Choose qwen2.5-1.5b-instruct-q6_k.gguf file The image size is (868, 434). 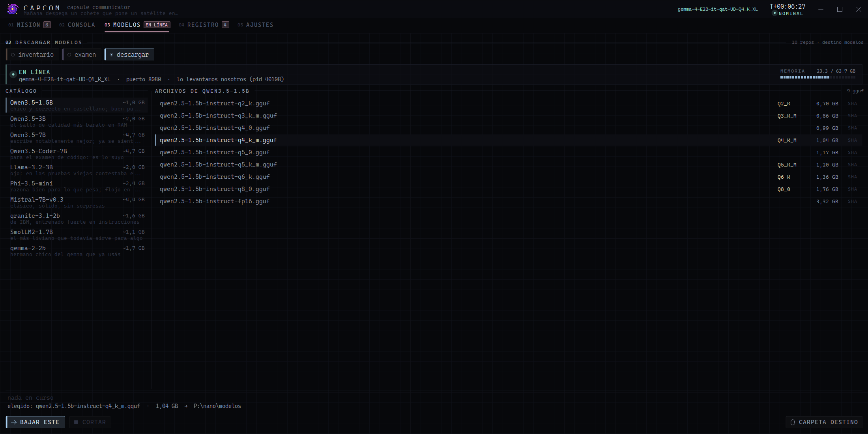point(509,177)
